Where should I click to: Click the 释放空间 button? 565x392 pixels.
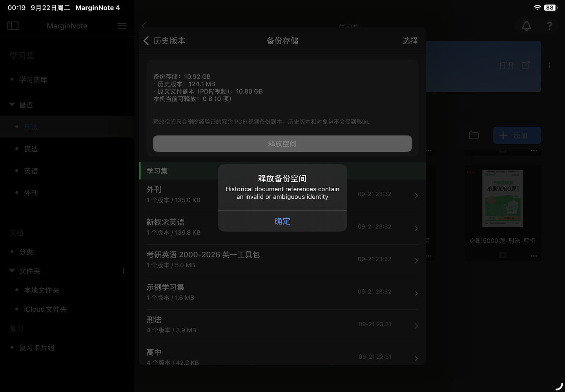tap(282, 143)
